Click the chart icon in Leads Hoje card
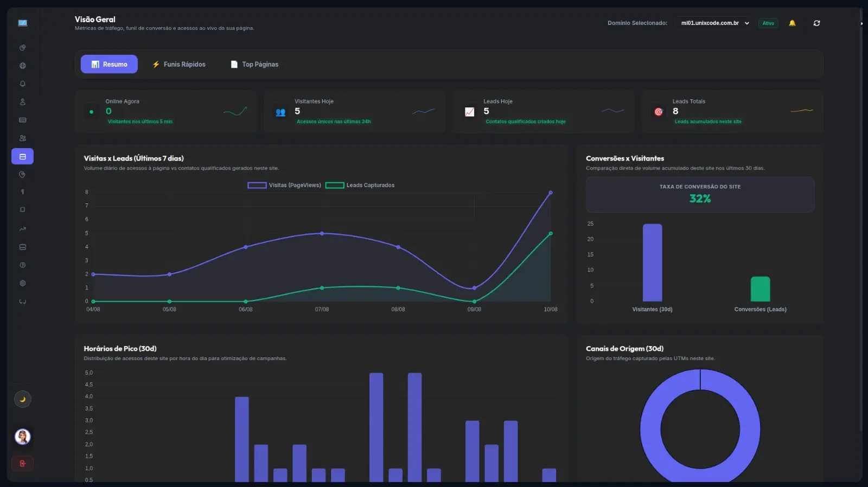The image size is (868, 487). (x=470, y=112)
